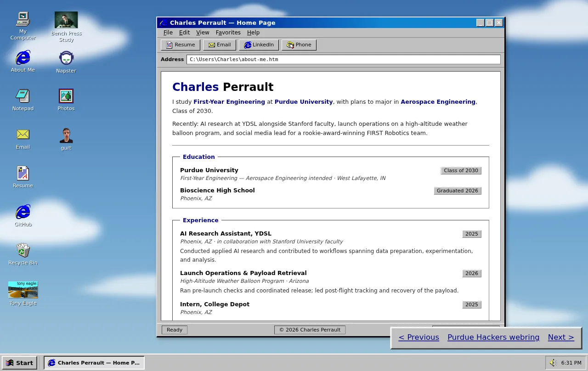
Task: Open the Tony Eagle desktop icon
Action: [x=23, y=294]
